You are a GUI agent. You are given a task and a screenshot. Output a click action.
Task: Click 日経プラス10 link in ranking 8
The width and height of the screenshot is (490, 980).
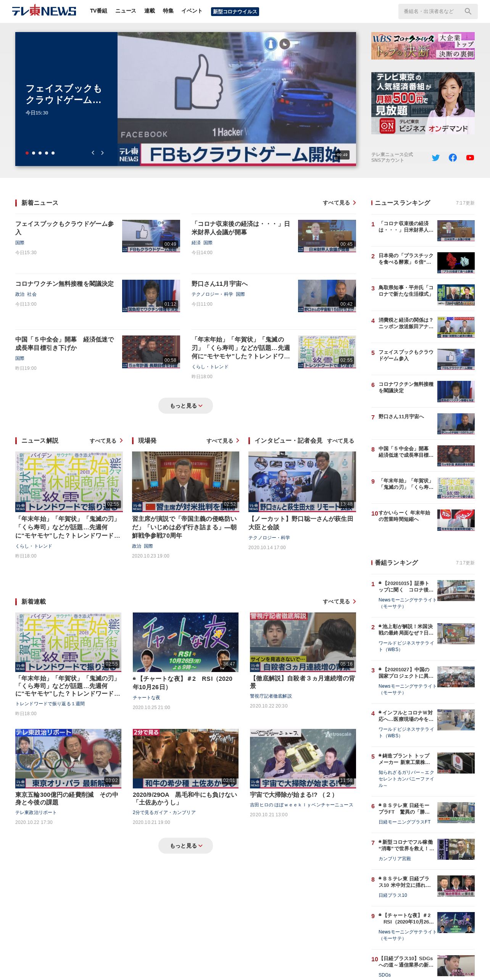pos(393,895)
